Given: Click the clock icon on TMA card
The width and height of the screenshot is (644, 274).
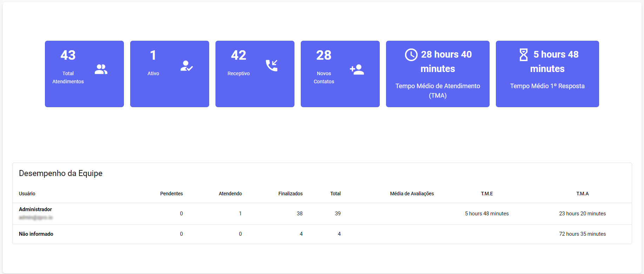Looking at the screenshot, I should point(411,55).
